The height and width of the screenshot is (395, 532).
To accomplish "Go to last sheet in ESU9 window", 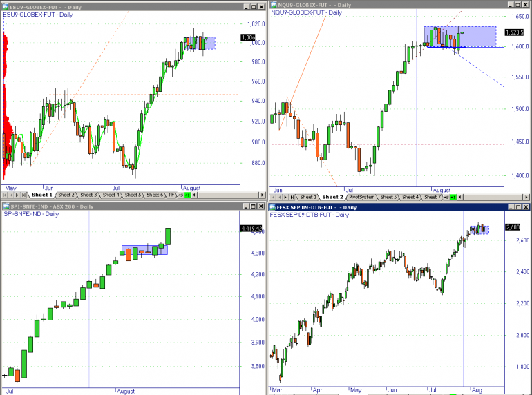I will click(x=23, y=195).
